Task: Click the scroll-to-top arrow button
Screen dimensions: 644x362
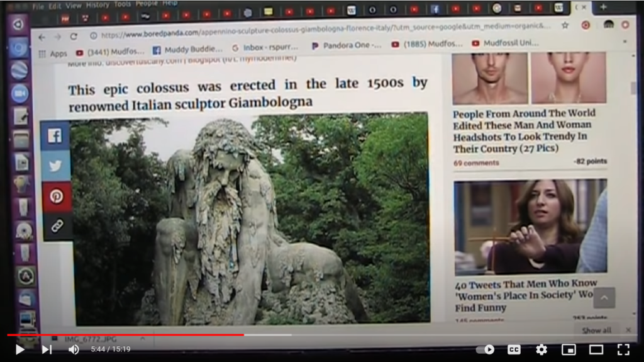Action: point(604,298)
